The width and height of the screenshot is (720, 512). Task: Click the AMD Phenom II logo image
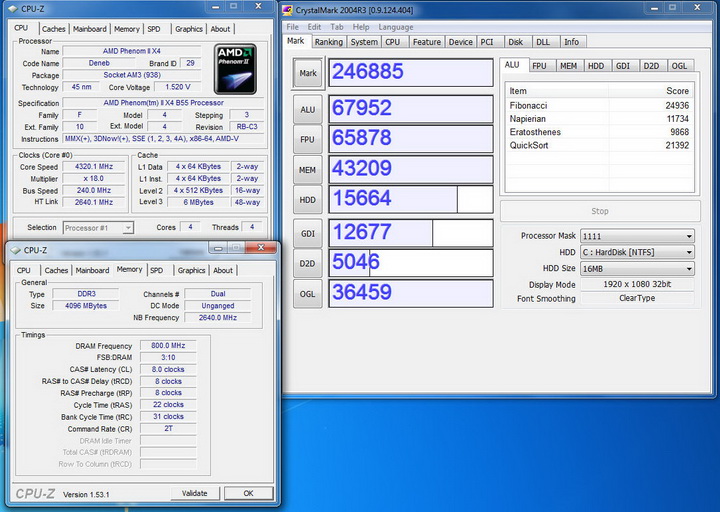(x=235, y=69)
